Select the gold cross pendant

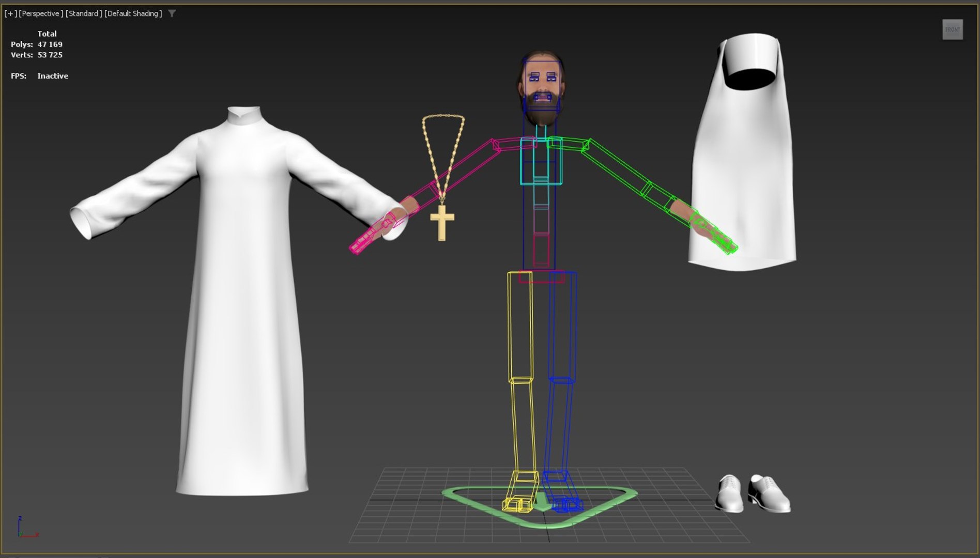tap(442, 223)
